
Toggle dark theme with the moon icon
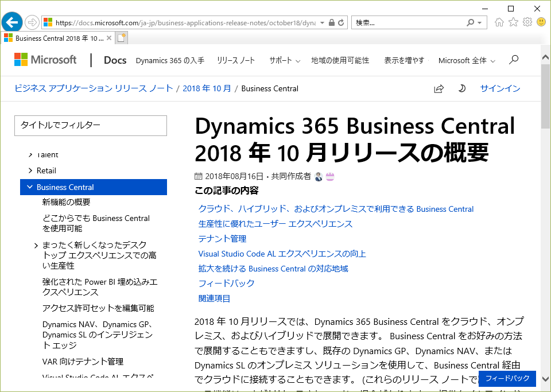[461, 88]
